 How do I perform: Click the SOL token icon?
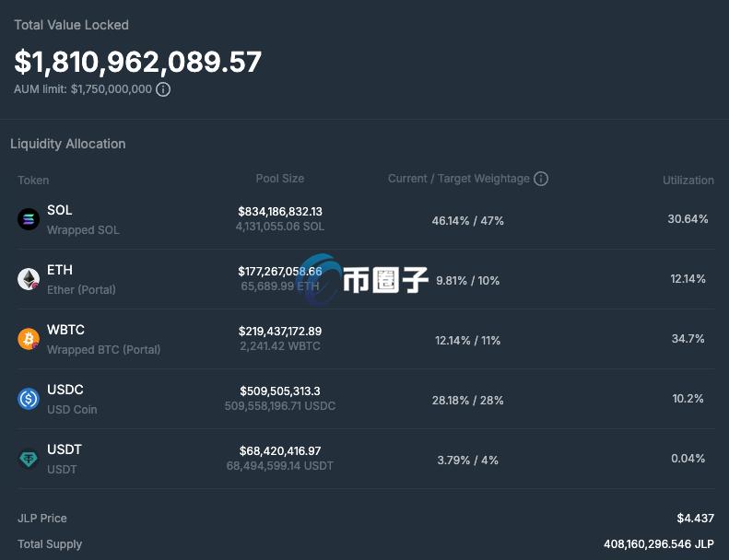29,219
